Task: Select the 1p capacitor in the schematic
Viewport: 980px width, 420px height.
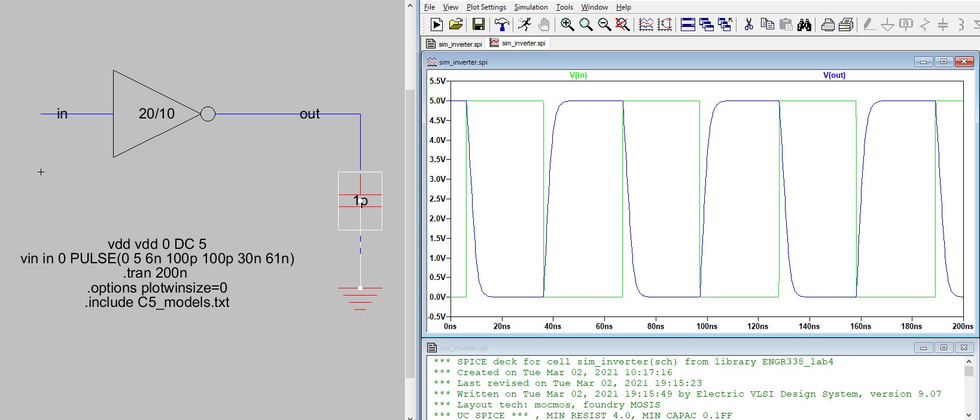Action: [x=360, y=201]
